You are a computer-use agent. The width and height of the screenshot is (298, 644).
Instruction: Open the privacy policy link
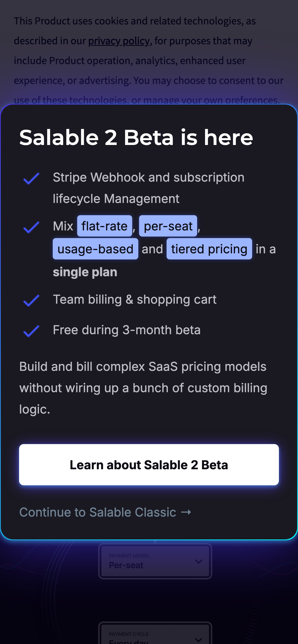click(119, 41)
